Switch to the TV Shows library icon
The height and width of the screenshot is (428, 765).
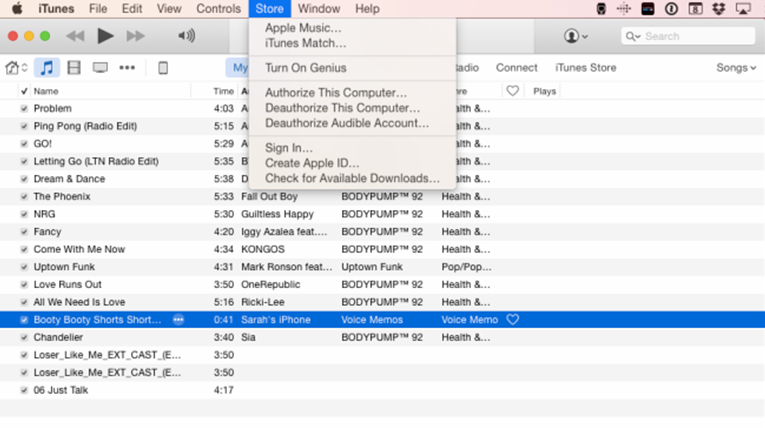pos(100,68)
